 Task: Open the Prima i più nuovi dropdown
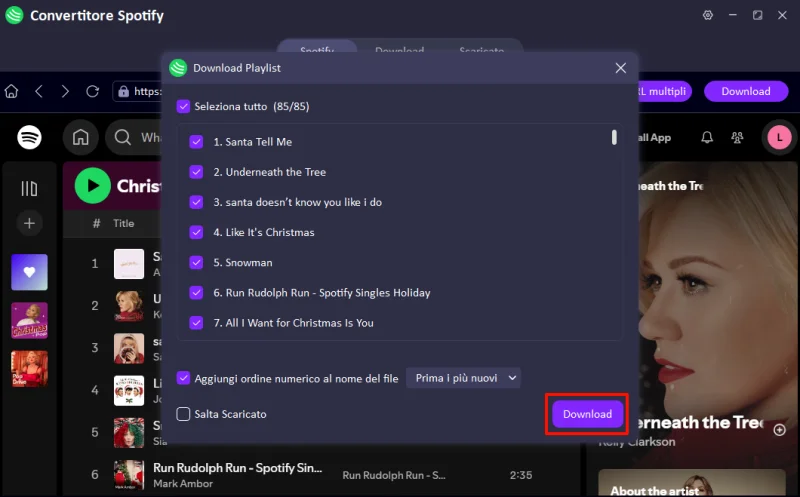[x=463, y=378]
